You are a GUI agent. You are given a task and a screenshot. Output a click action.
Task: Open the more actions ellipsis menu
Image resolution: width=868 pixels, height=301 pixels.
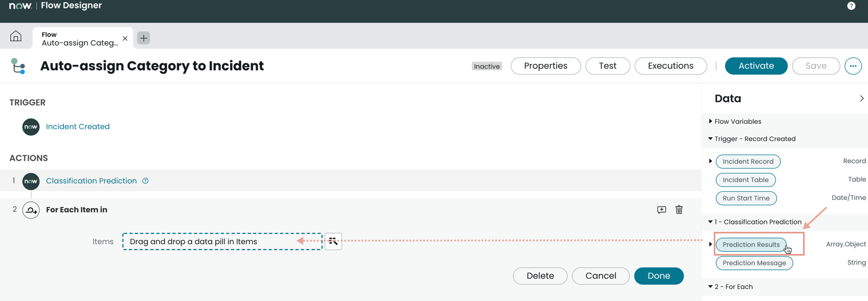pos(853,66)
